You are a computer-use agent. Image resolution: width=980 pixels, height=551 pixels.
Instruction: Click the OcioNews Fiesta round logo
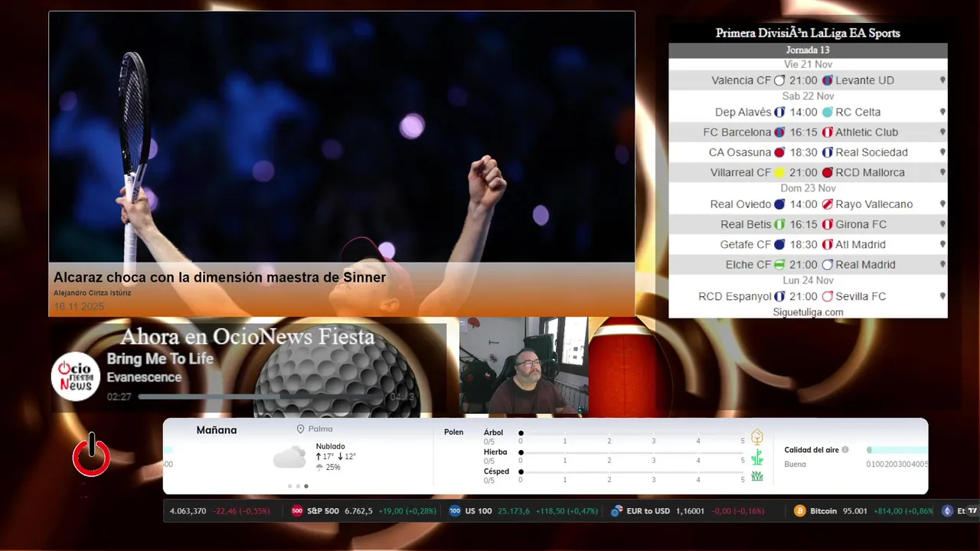[x=76, y=377]
